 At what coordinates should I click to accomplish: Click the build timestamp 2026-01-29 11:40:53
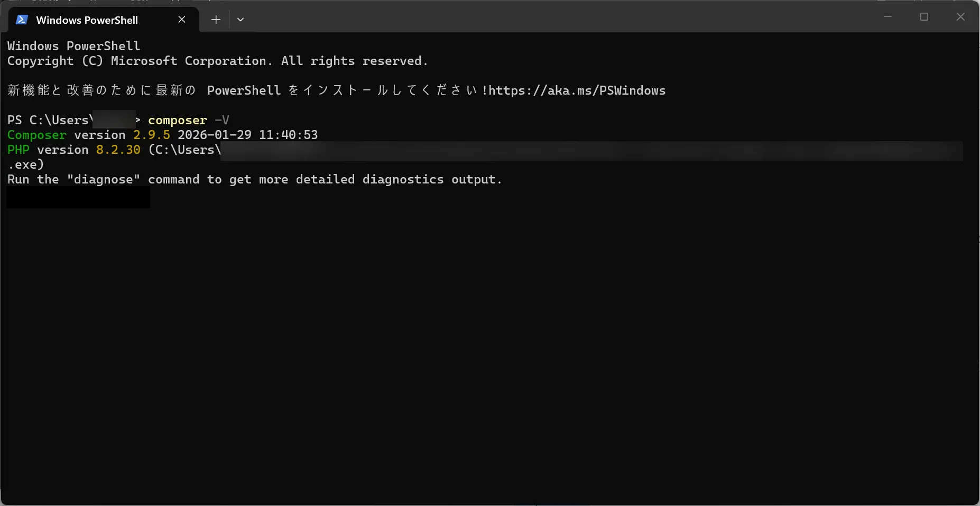247,135
